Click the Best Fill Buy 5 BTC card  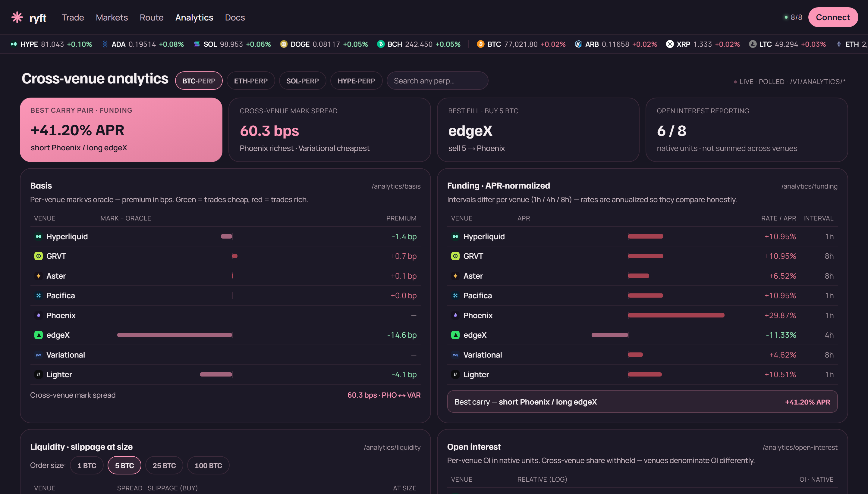click(538, 130)
